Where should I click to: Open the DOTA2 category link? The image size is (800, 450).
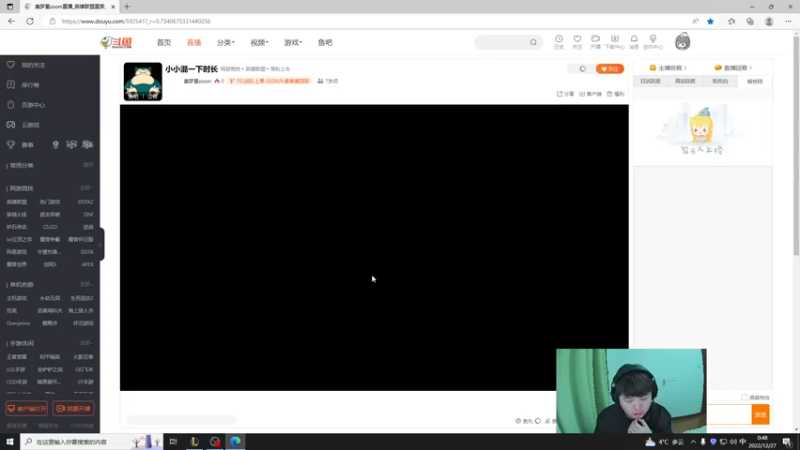click(x=85, y=202)
